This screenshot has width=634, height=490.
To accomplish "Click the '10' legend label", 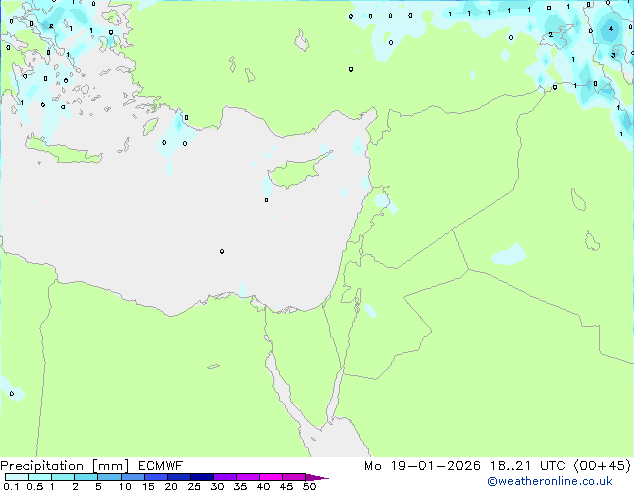I will point(125,486).
